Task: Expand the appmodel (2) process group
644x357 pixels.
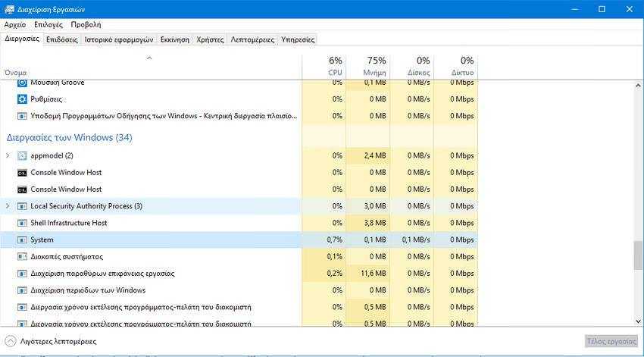Action: coord(8,155)
